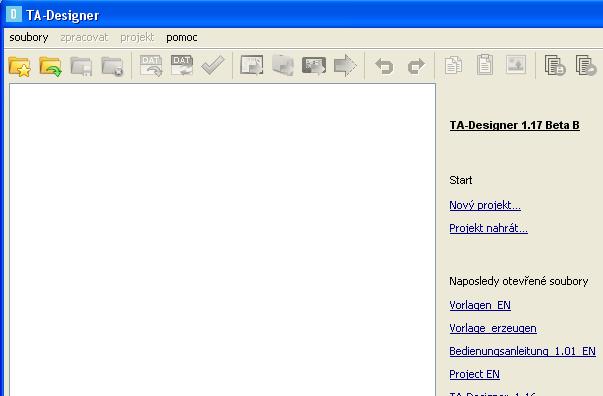Click the dark display panel icon with arrow
This screenshot has height=396, width=603.
(x=314, y=65)
